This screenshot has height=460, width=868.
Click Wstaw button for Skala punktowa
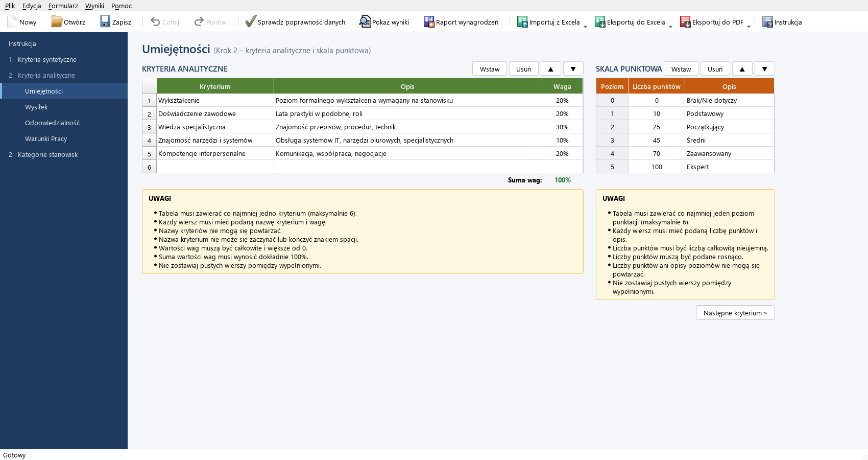pos(681,69)
